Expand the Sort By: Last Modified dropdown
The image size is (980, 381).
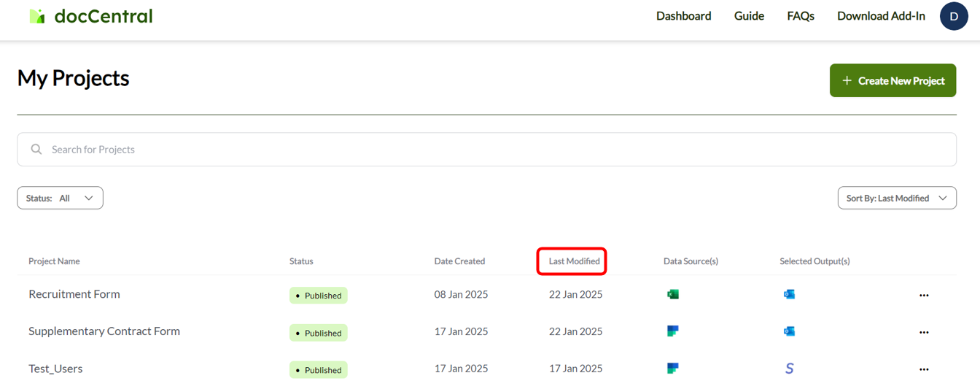(x=896, y=198)
